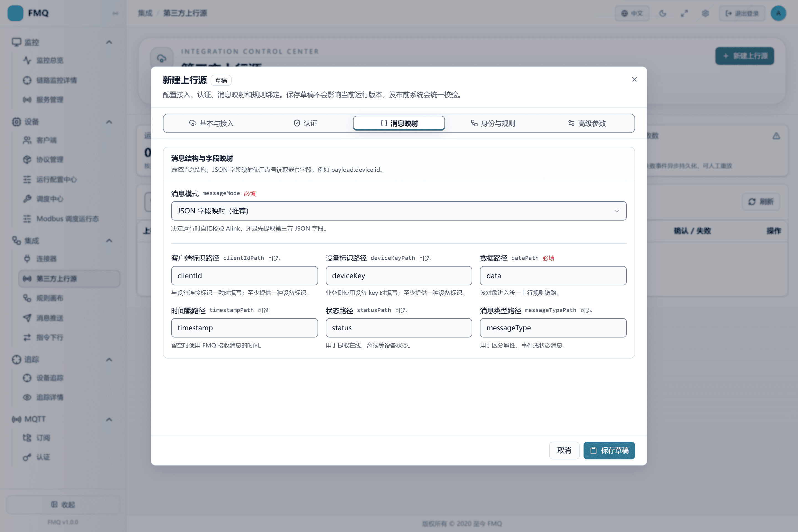
Task: Click the 收起 sidebar collapse button
Action: [x=63, y=505]
